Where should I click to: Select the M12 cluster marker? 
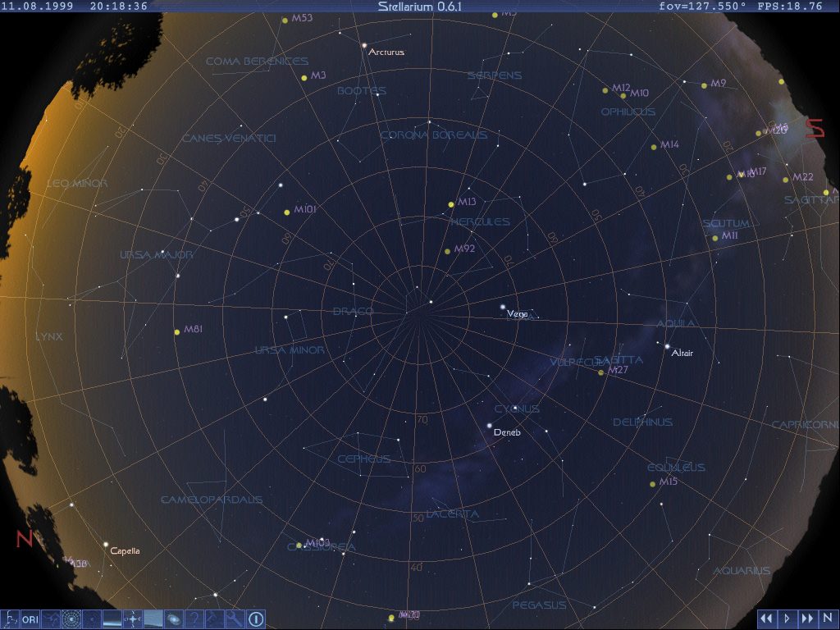(605, 90)
